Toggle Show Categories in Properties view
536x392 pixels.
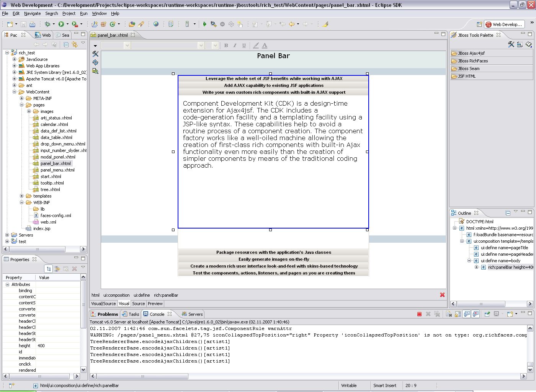(49, 269)
